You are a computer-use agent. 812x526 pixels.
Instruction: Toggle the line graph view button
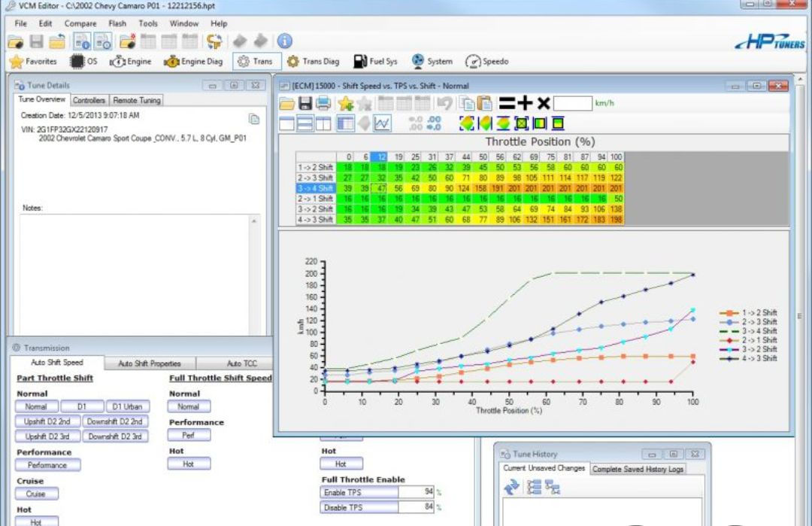point(383,123)
